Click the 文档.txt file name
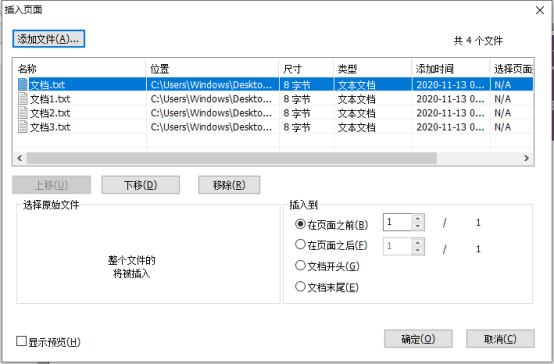This screenshot has height=364, width=554. click(47, 85)
